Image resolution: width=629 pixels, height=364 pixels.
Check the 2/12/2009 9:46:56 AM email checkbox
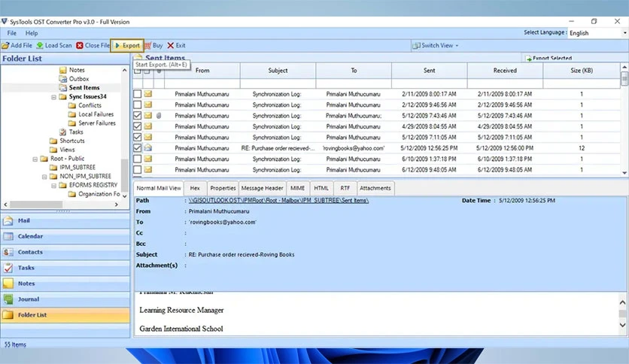click(x=138, y=105)
